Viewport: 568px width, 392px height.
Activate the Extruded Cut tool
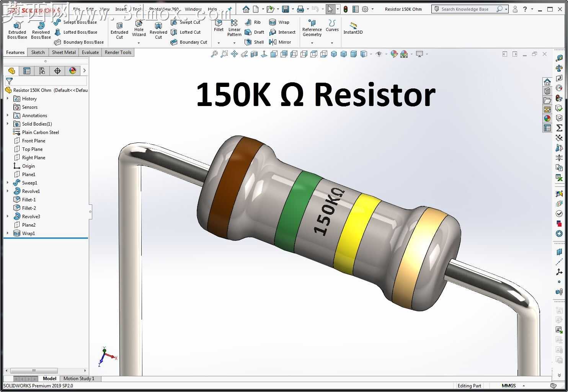coord(119,30)
